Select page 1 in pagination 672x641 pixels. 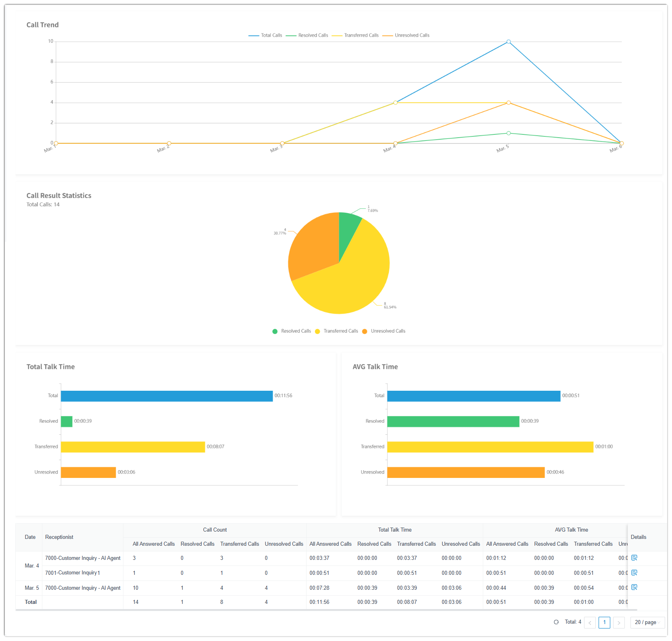604,622
